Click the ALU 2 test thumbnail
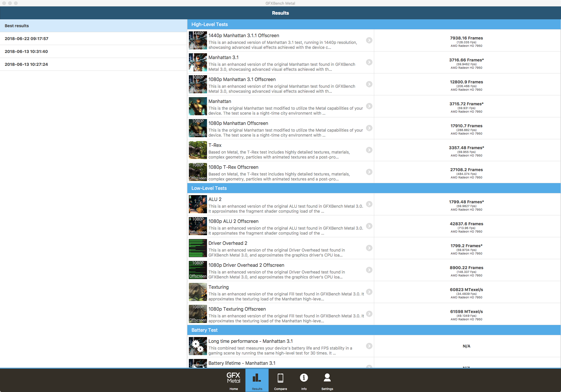This screenshot has width=561, height=392. click(x=198, y=204)
